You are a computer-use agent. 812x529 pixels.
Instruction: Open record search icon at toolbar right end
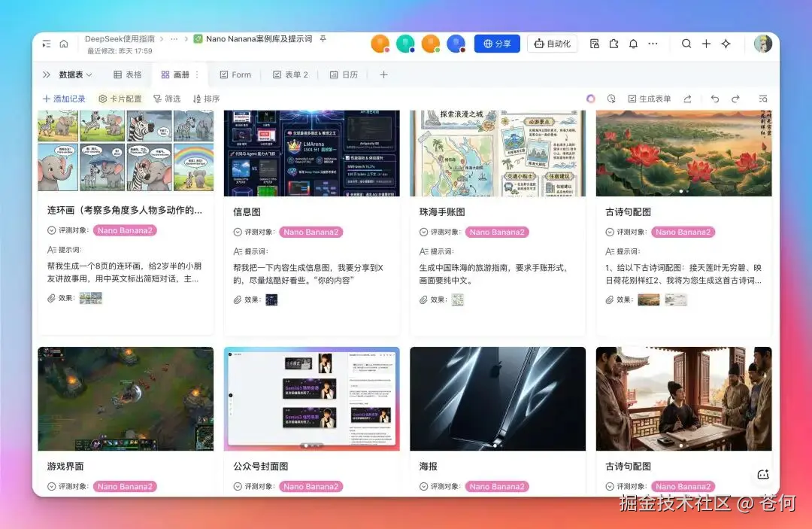coord(762,98)
